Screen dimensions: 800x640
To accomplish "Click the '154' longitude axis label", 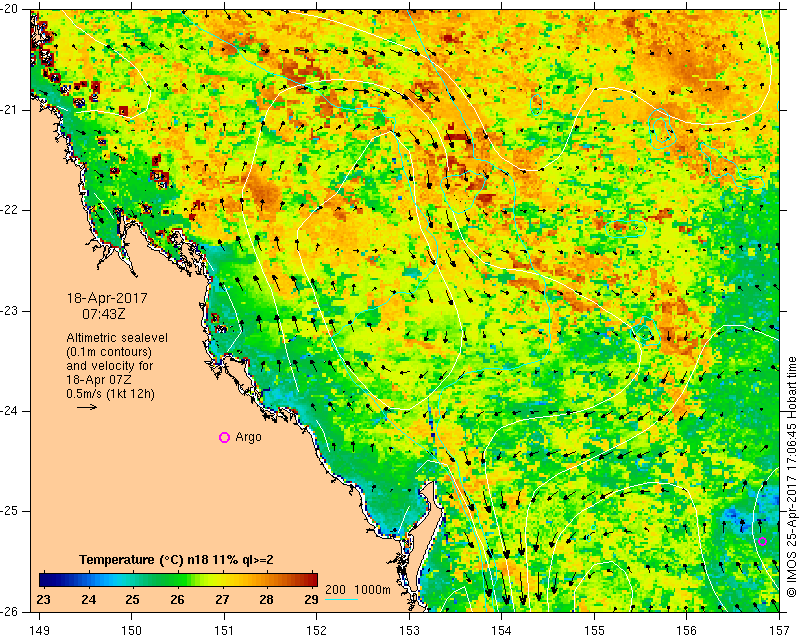I will [x=502, y=631].
